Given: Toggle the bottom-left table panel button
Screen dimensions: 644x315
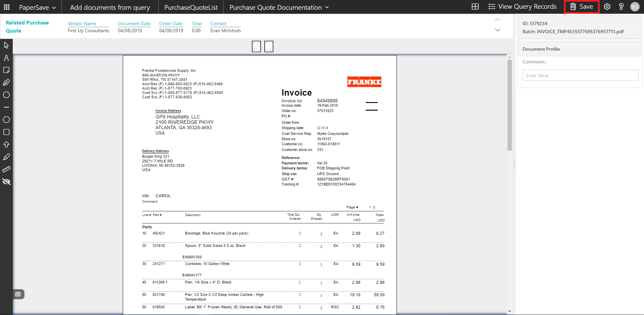Looking at the screenshot, I should 18,294.
